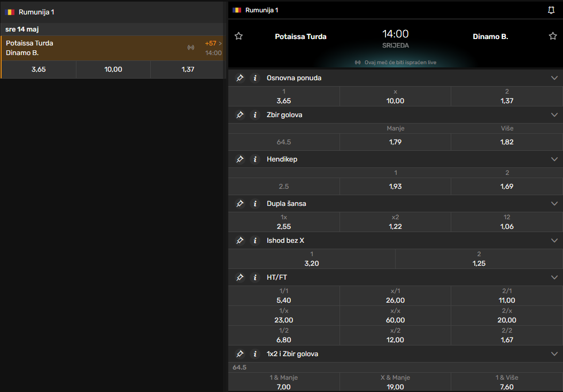
Task: Collapse the Osnovna ponuda section
Action: click(x=554, y=78)
